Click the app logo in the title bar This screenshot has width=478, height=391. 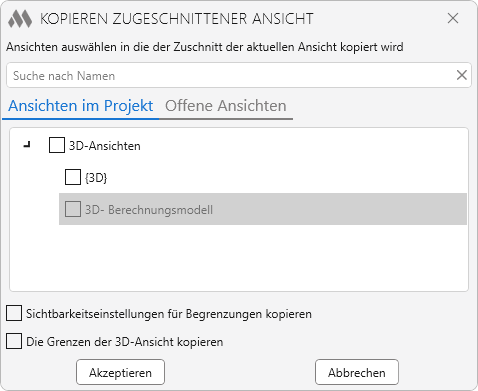(20, 19)
